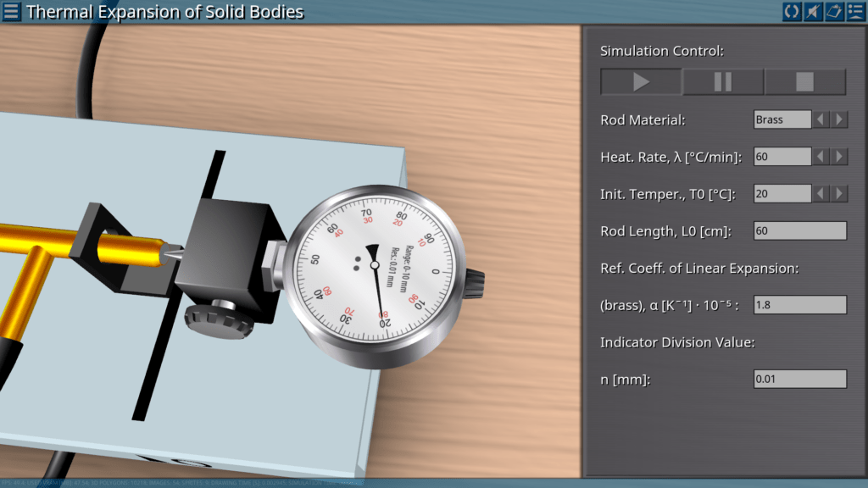Select next rod material using right arrow
Image resolution: width=868 pixels, height=488 pixels.
839,119
